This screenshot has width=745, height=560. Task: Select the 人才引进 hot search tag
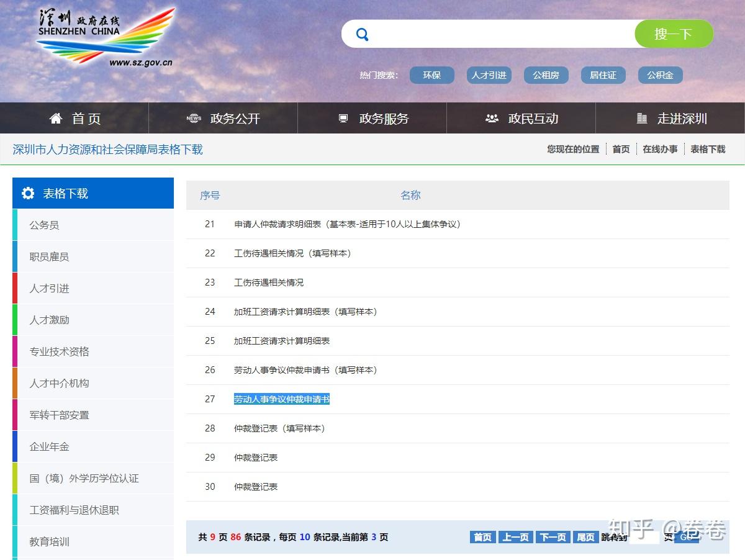tap(489, 75)
